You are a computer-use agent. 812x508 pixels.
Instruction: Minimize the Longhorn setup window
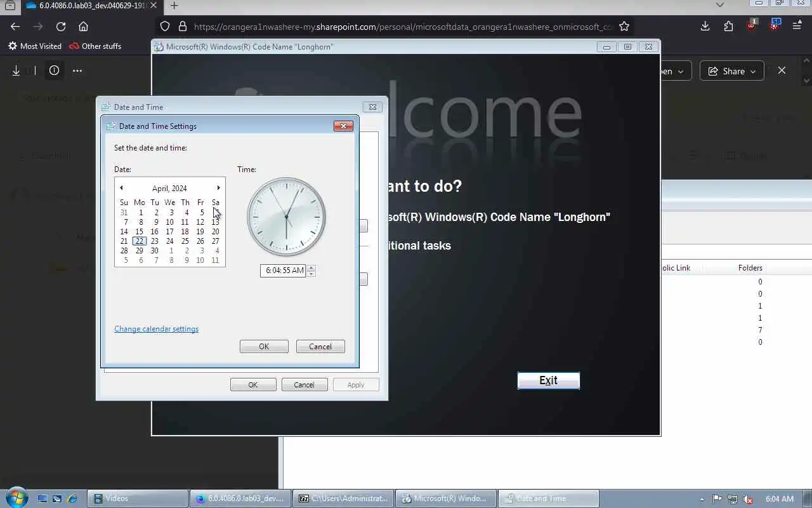click(606, 46)
